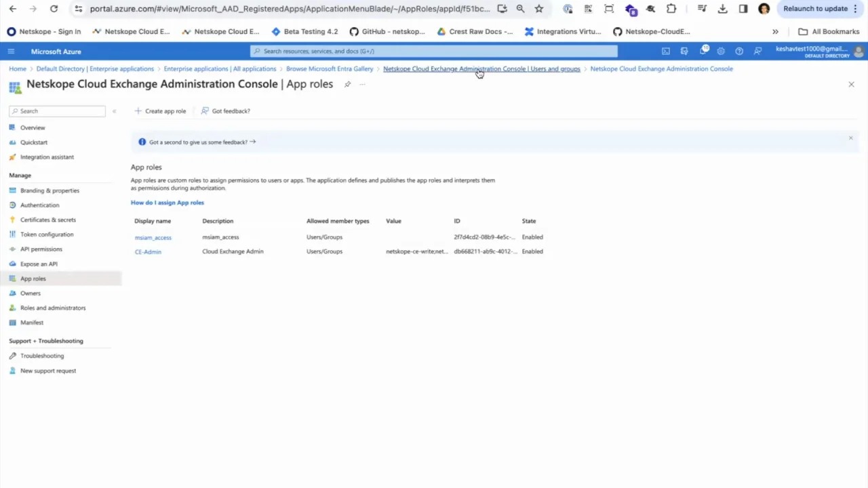Open browser Downloads icon

[x=723, y=9]
